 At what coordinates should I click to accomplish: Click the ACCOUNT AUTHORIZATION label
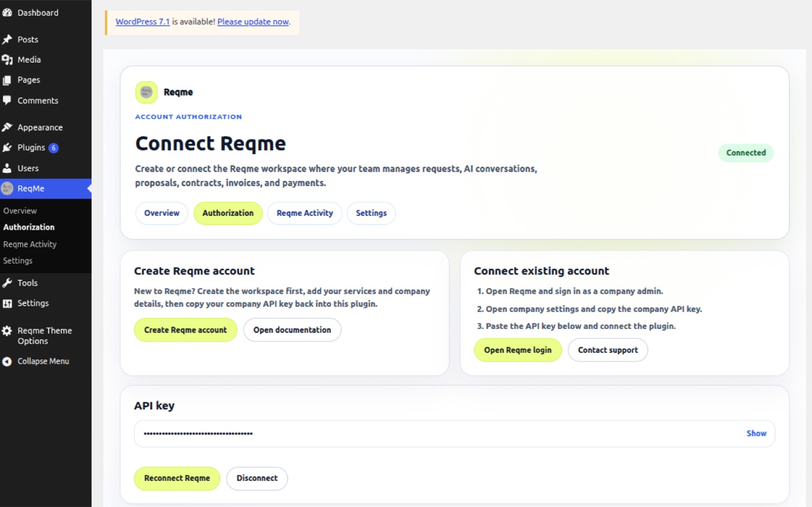(188, 117)
